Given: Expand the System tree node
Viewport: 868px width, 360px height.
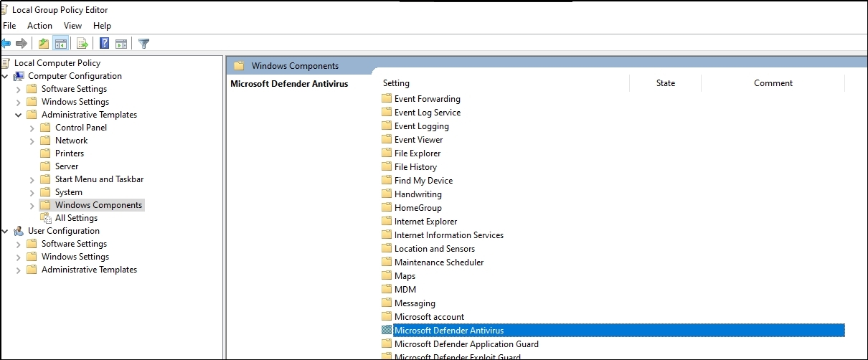Looking at the screenshot, I should tap(32, 192).
